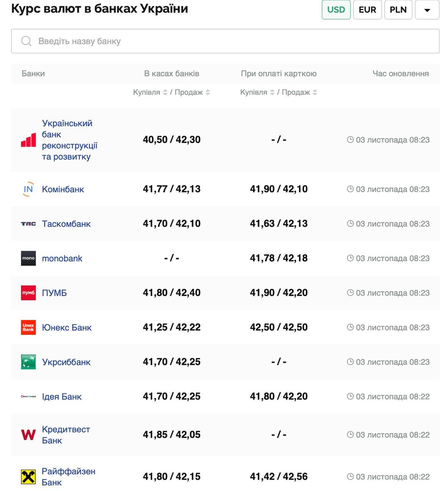Open the Ідея Банк link
Viewport: 448px width, 491px height.
pos(62,397)
